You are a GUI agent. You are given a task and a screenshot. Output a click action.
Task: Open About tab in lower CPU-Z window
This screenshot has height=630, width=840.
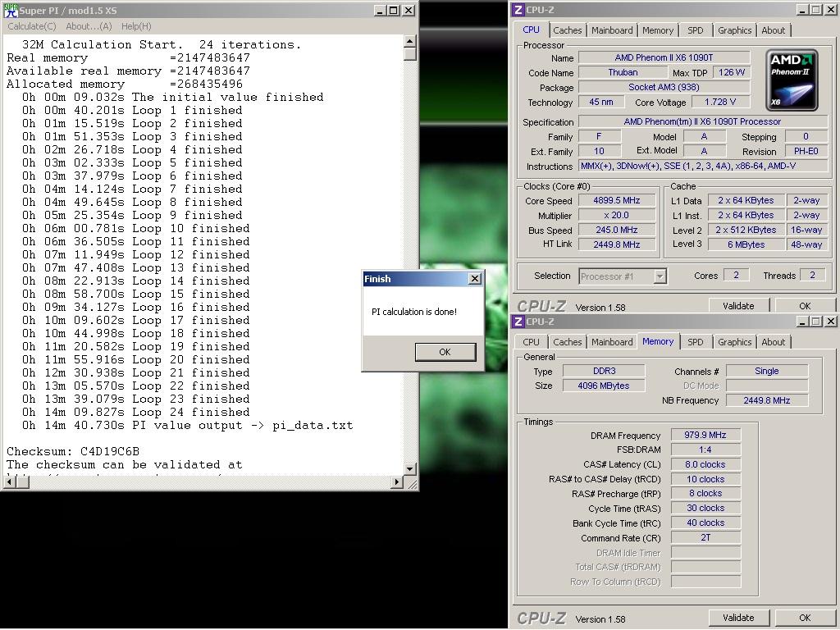[774, 342]
